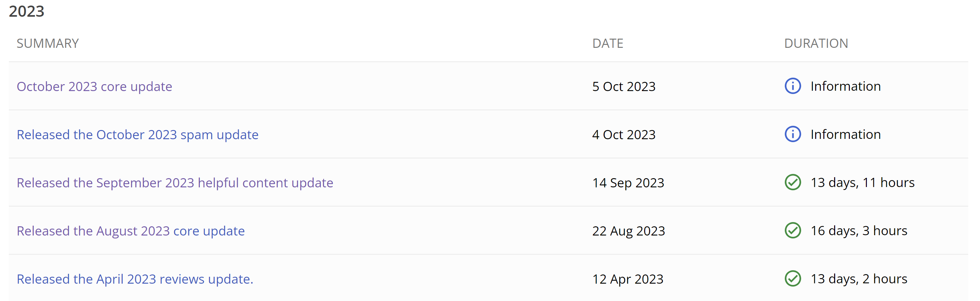This screenshot has width=980, height=301.
Task: Select the completion checkmark next to 13 days, 2 hours
Action: 793,278
